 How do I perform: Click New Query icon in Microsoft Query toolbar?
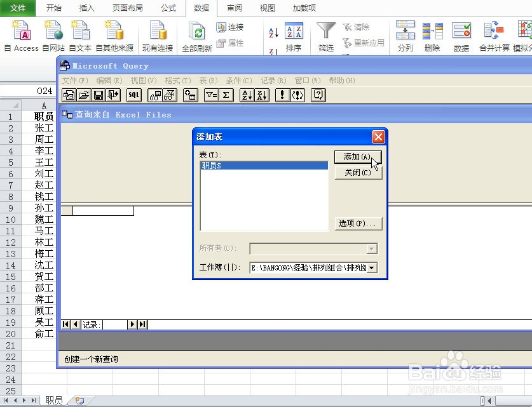[69, 95]
